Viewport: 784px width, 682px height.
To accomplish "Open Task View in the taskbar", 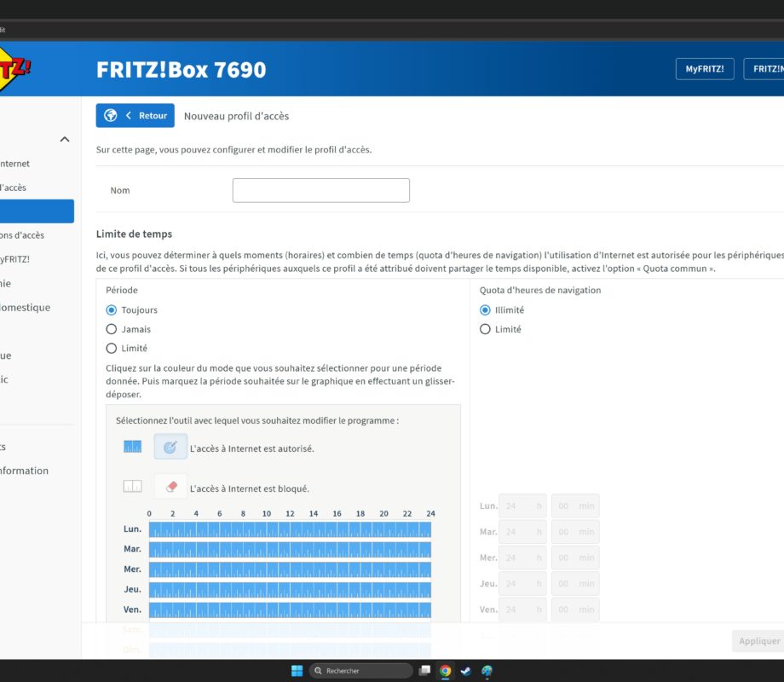I will click(x=425, y=671).
